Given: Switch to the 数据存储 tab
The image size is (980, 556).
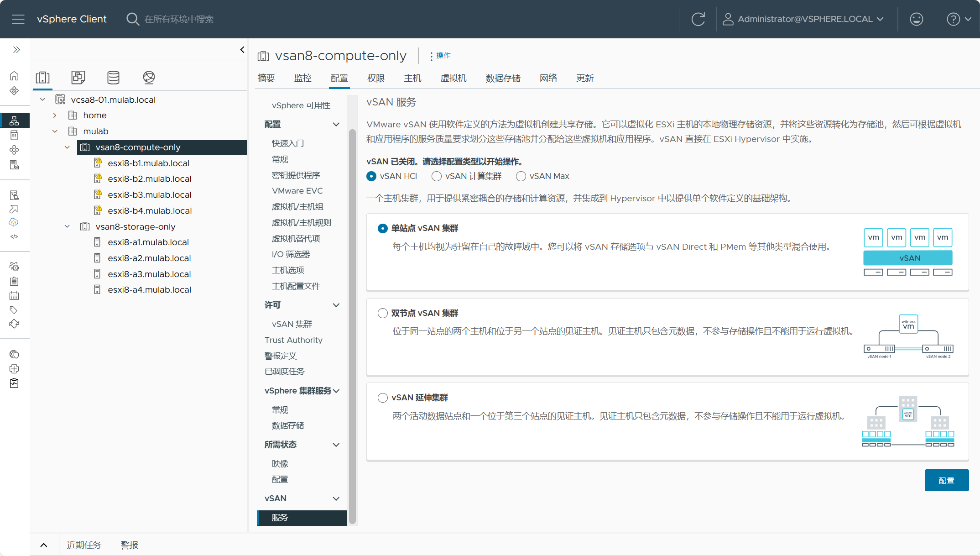Looking at the screenshot, I should [x=503, y=78].
